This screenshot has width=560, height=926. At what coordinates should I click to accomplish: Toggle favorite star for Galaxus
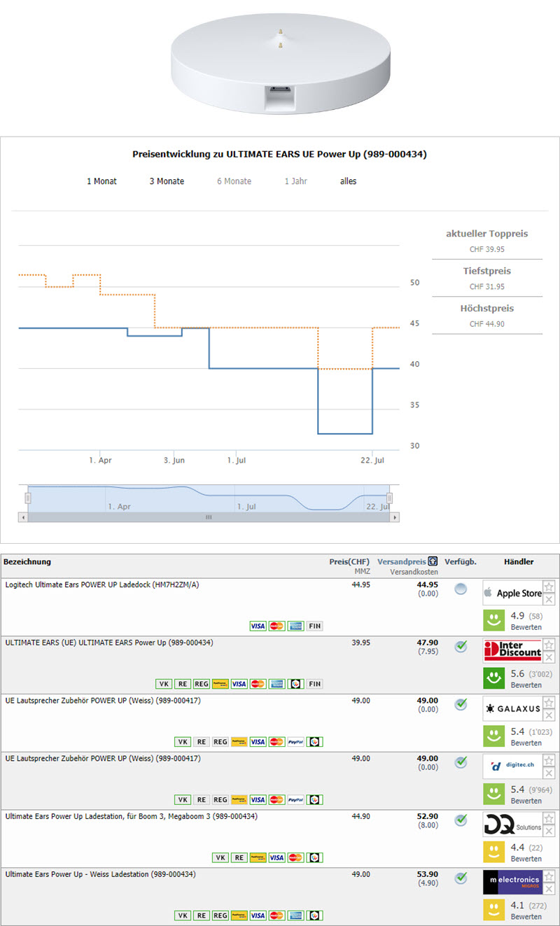pyautogui.click(x=549, y=702)
